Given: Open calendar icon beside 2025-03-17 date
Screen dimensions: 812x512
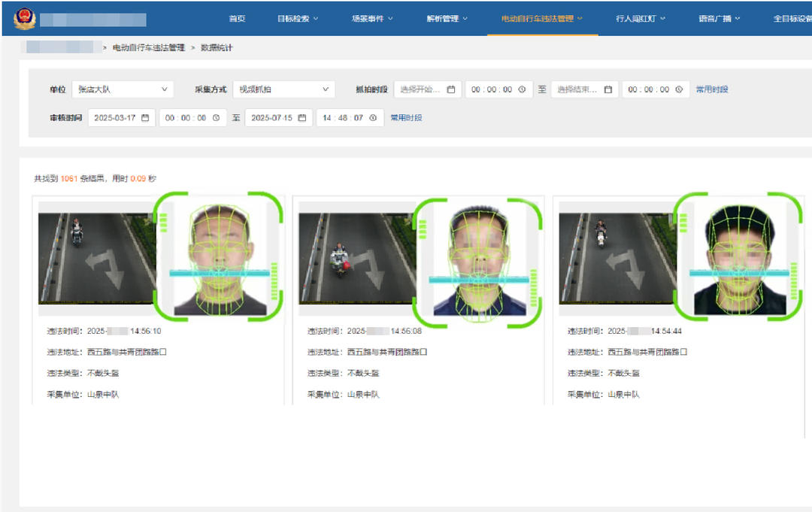Looking at the screenshot, I should tap(145, 118).
